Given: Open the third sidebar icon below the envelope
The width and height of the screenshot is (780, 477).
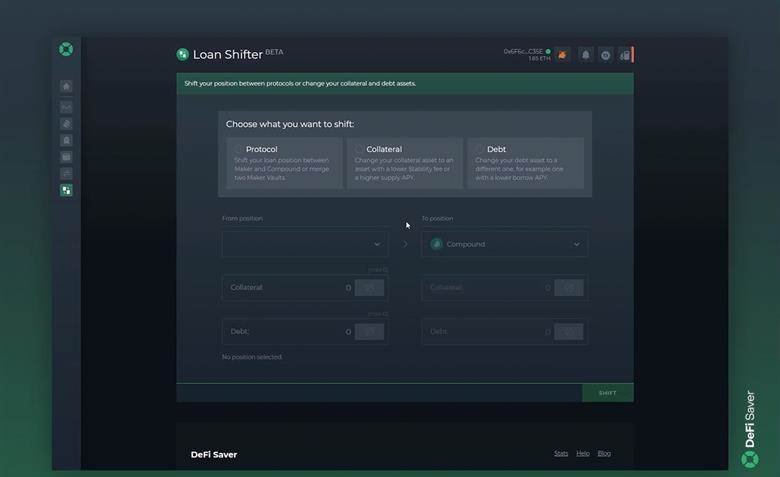Looking at the screenshot, I should tap(66, 124).
